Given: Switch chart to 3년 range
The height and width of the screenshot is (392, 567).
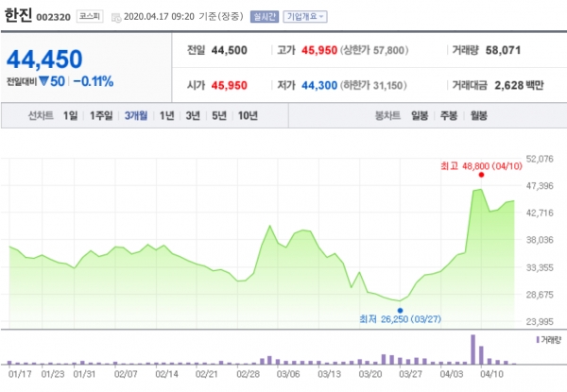Looking at the screenshot, I should (193, 115).
